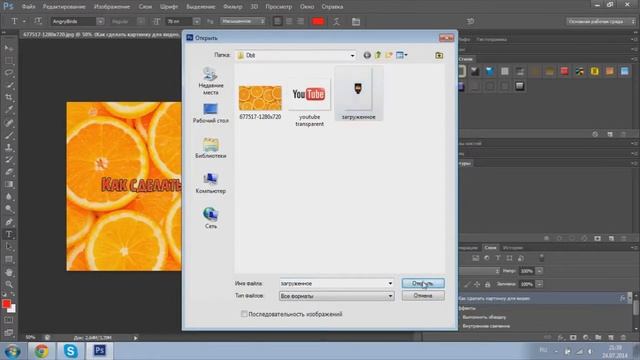This screenshot has height=360, width=640.
Task: Select the Eyedropper tool in the toolbox
Action: click(9, 110)
